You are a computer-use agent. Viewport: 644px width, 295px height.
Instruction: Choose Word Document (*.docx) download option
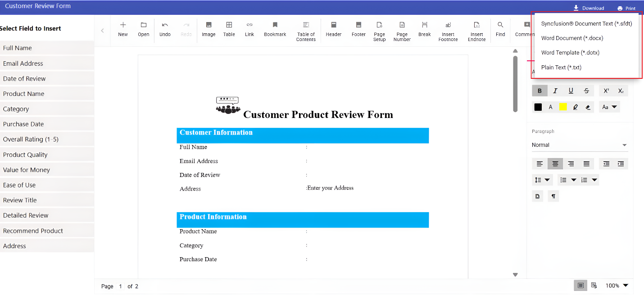click(x=586, y=38)
